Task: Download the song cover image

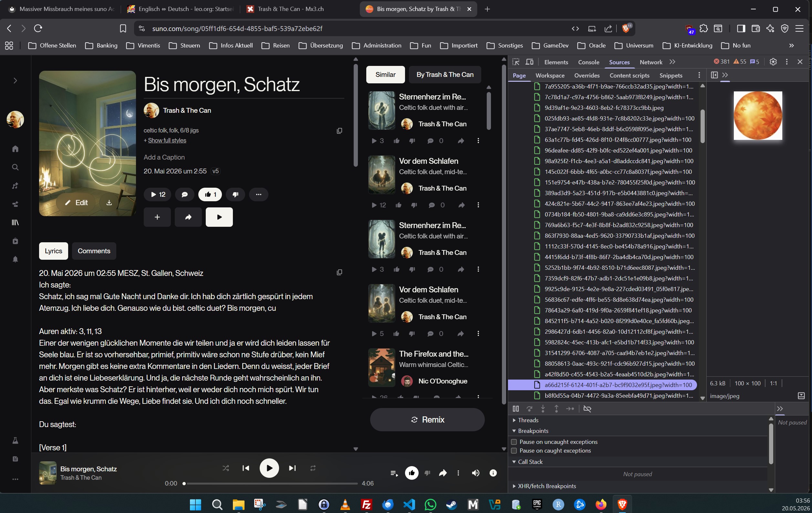Action: click(x=109, y=202)
